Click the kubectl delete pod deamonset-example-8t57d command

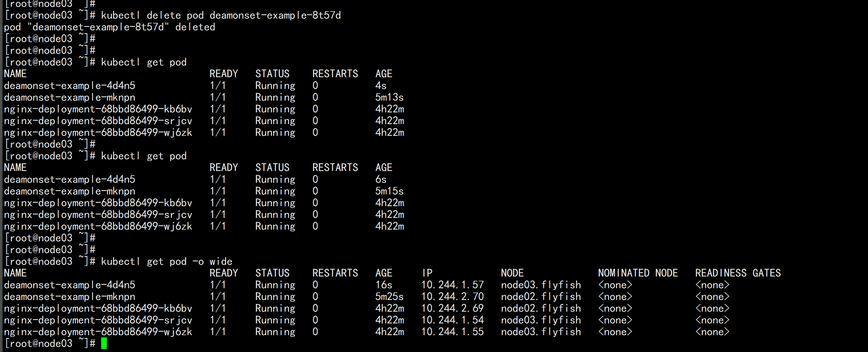point(221,15)
